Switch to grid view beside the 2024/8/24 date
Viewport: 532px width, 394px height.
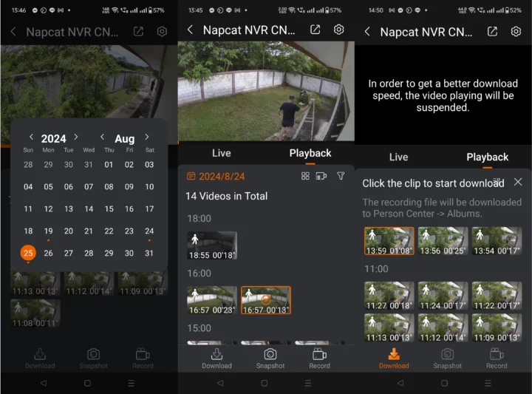(x=305, y=176)
